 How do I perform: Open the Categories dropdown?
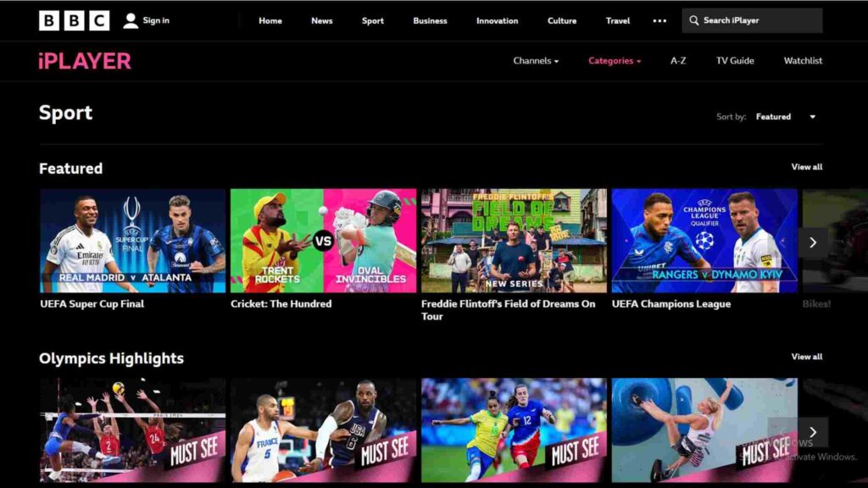tap(614, 61)
